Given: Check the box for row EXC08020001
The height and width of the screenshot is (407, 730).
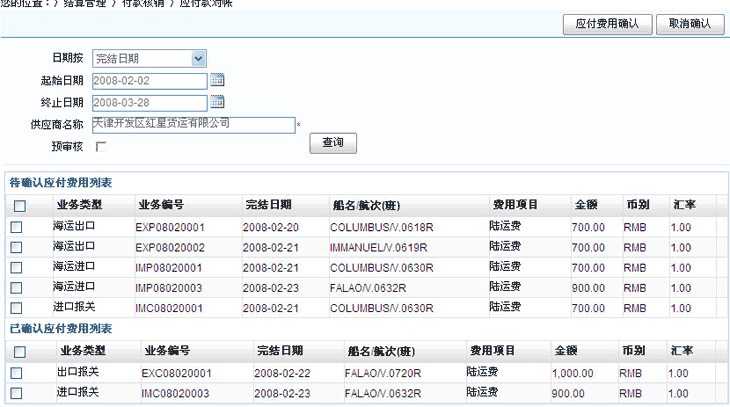Looking at the screenshot, I should [x=16, y=374].
